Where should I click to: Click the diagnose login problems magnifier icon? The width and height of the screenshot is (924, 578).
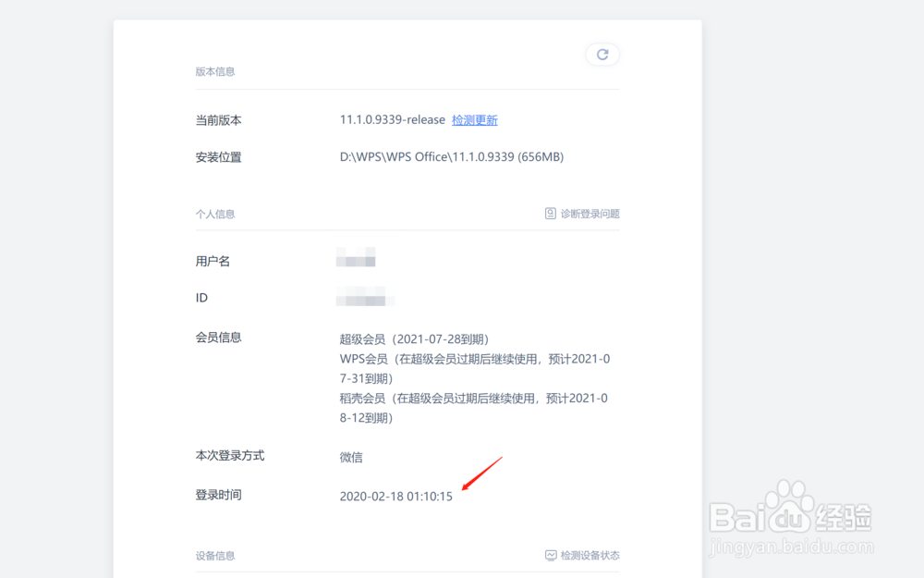[x=551, y=213]
